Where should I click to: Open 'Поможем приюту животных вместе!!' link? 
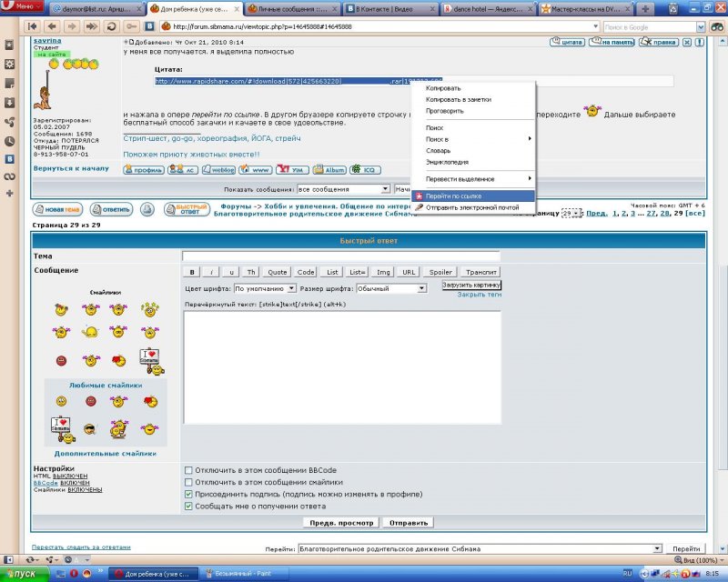coord(191,154)
